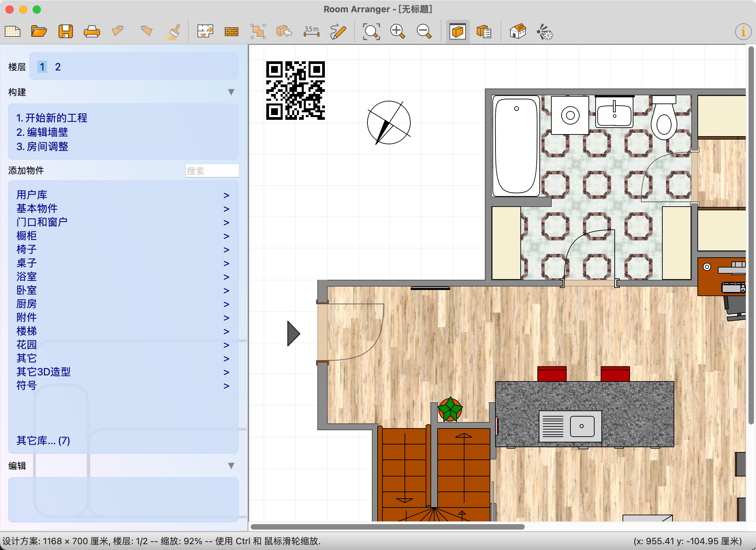This screenshot has height=550, width=756.
Task: Select the paint brush tool
Action: coord(173,32)
